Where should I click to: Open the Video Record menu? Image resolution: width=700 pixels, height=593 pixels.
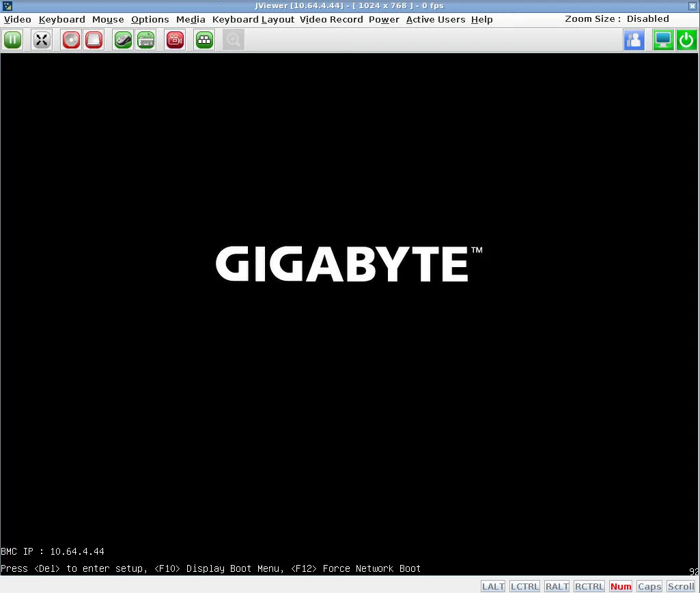point(331,20)
